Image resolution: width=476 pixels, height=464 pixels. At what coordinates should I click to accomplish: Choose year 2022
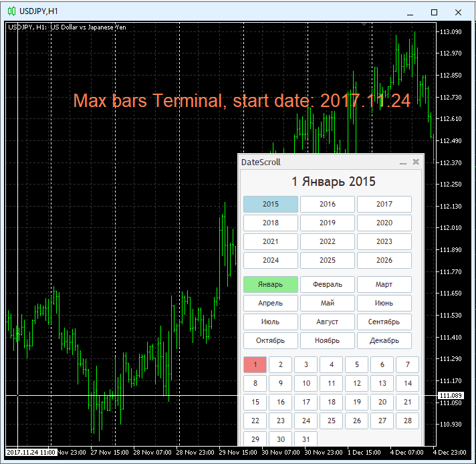pos(328,242)
